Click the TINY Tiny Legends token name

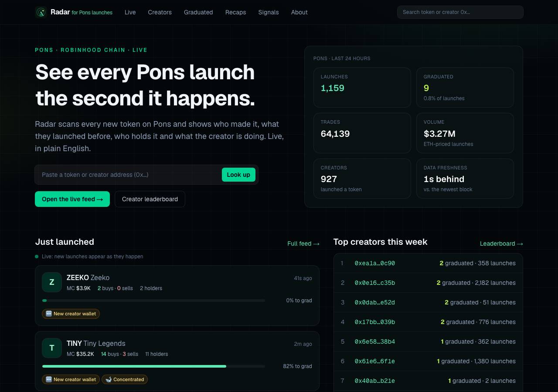coord(96,343)
